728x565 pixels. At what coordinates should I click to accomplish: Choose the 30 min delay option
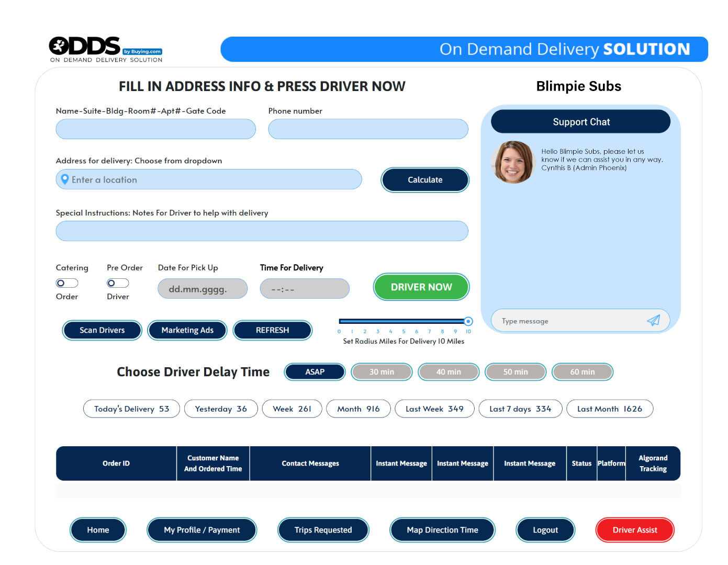pos(382,372)
